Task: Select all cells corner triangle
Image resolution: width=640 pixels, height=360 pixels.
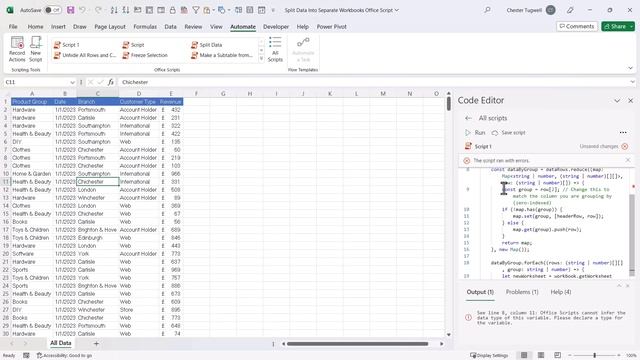Action: (x=6, y=94)
